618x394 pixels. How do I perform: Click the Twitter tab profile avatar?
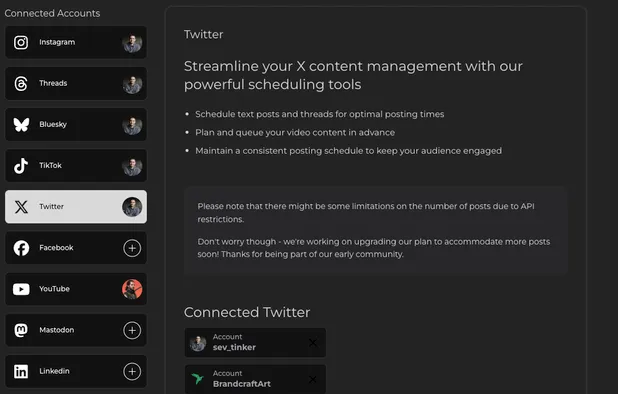pyautogui.click(x=132, y=207)
